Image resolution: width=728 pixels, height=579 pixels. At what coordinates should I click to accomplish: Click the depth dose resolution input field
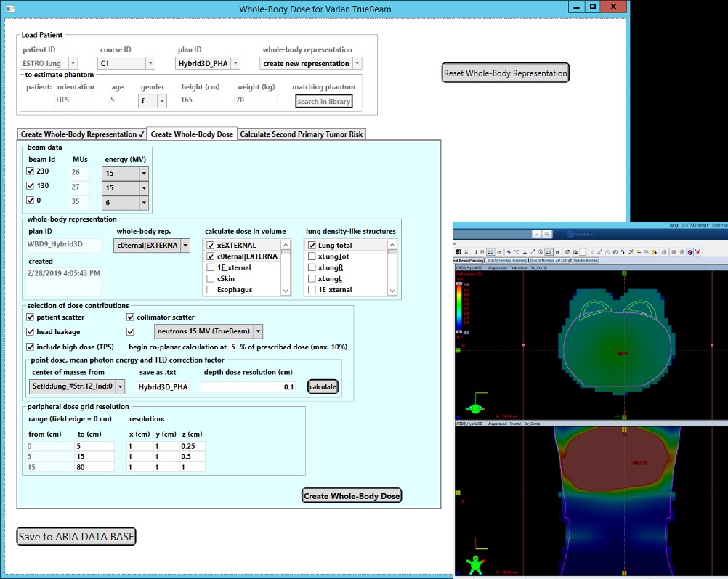248,387
